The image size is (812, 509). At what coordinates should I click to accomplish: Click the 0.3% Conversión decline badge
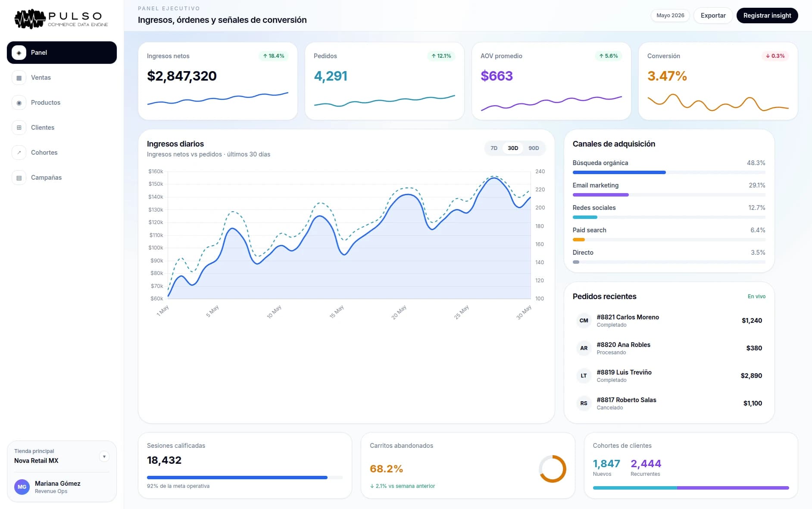(x=775, y=56)
